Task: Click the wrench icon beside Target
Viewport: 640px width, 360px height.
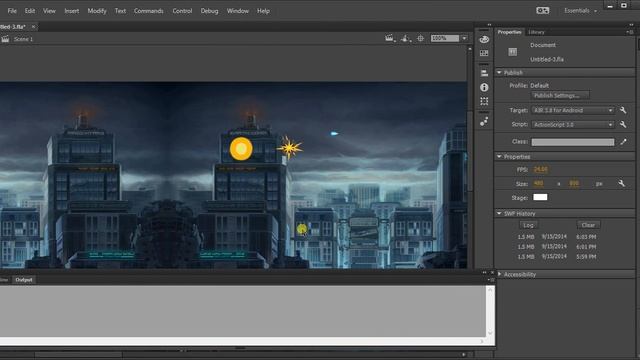Action: [x=623, y=110]
